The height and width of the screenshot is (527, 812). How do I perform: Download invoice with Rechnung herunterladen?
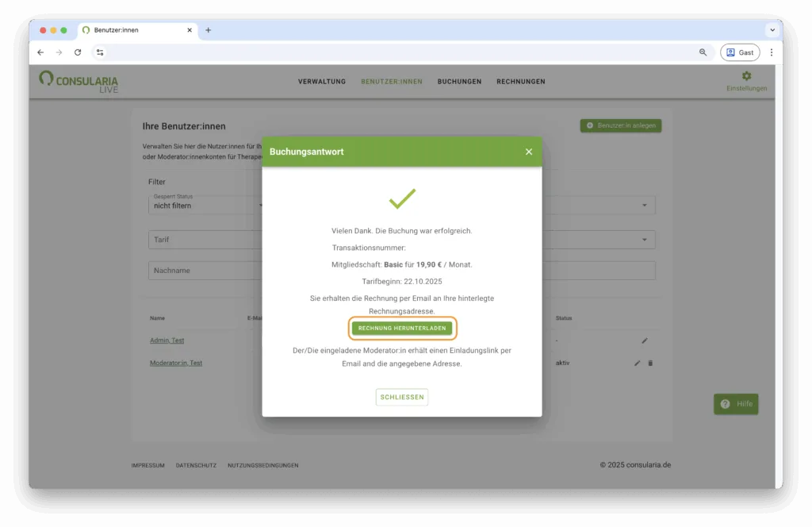(402, 328)
